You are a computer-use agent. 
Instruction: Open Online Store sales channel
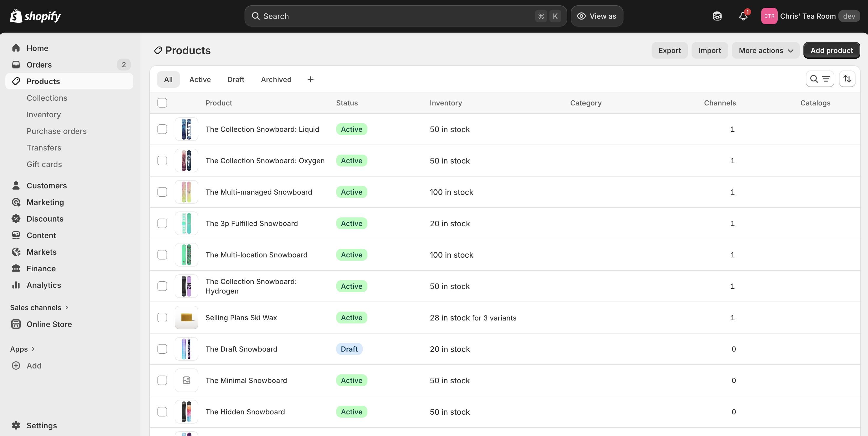pyautogui.click(x=49, y=324)
